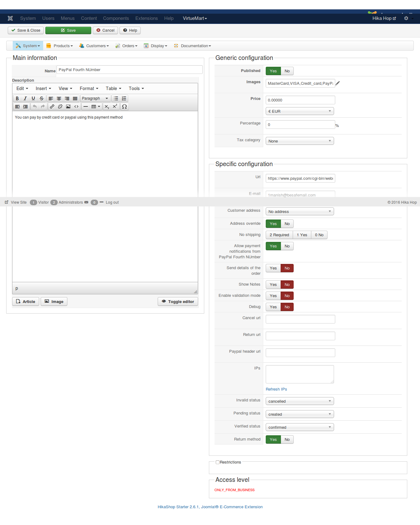Justify the description text

[75, 98]
